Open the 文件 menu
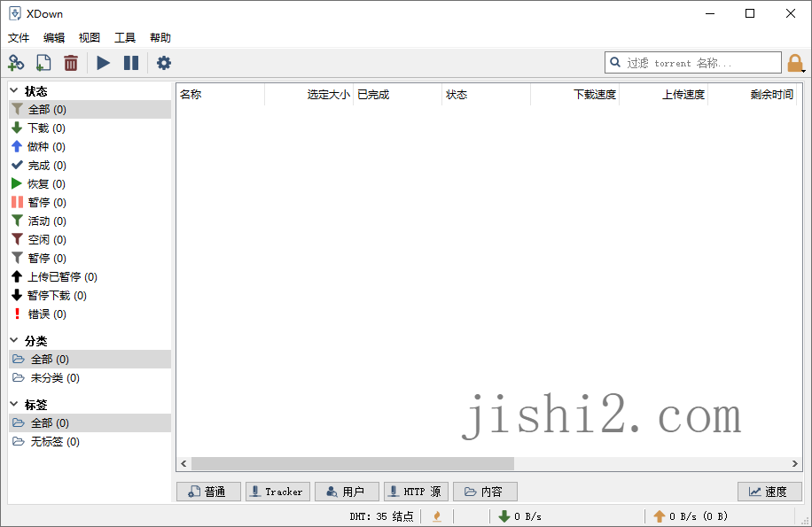 point(19,38)
